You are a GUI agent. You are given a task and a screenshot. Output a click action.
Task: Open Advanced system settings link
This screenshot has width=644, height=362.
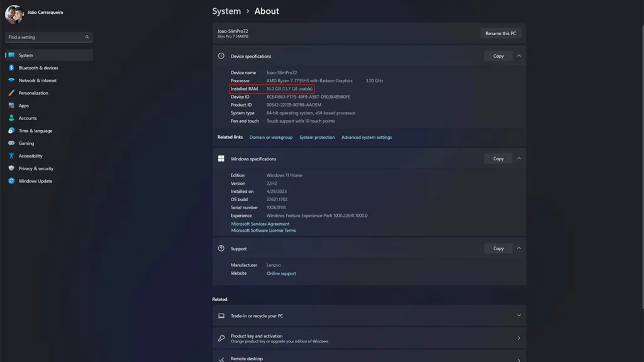pyautogui.click(x=367, y=138)
